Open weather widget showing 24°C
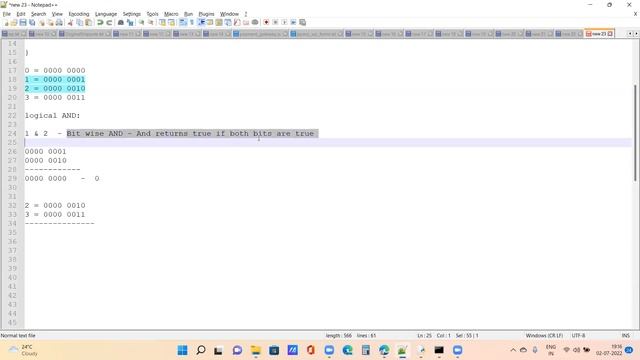 click(x=24, y=350)
